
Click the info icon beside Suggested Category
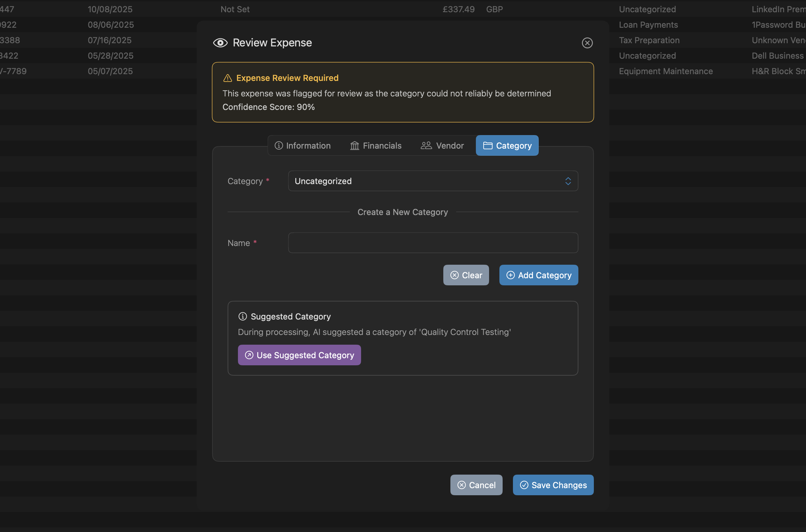(242, 316)
